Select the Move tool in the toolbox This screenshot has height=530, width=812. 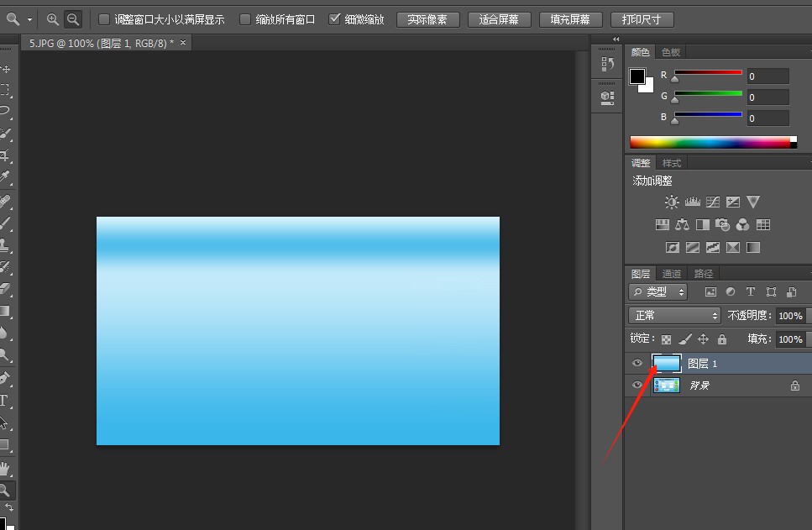tap(5, 68)
